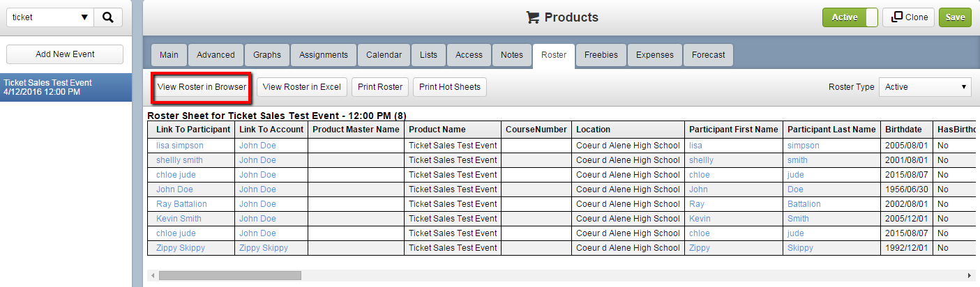Click the Clone button with copy icon
This screenshot has width=980, height=287.
pyautogui.click(x=910, y=17)
